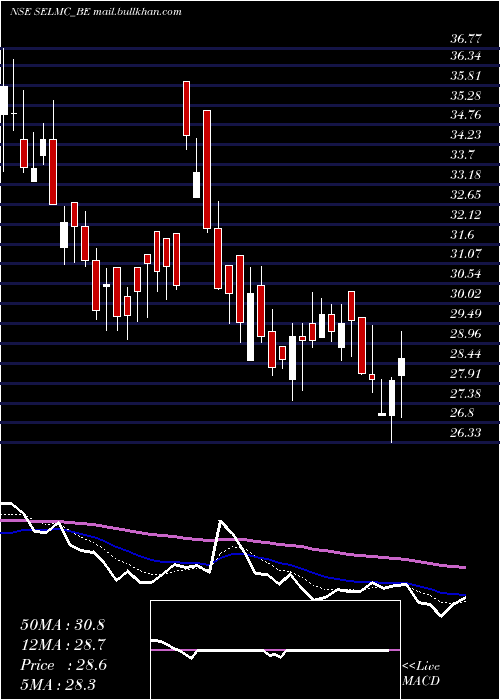
Task: Click the 32.65 price level label
Action: [x=466, y=195]
